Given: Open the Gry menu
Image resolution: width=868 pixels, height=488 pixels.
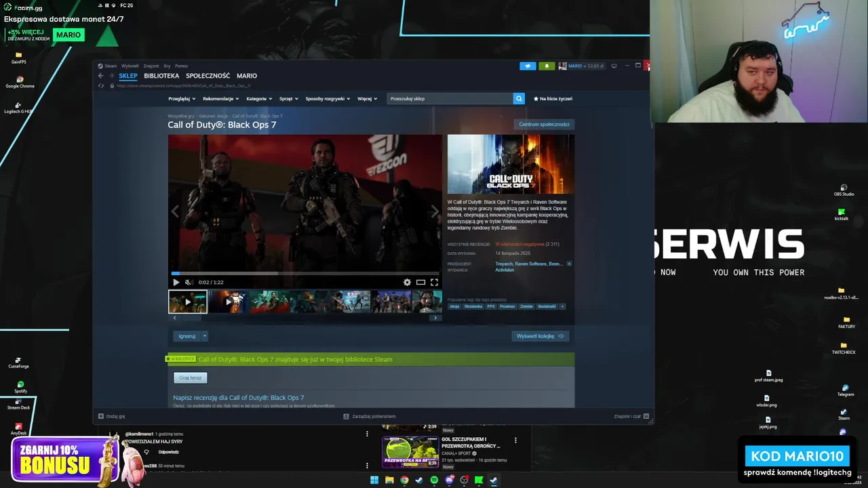Looking at the screenshot, I should click(x=167, y=66).
